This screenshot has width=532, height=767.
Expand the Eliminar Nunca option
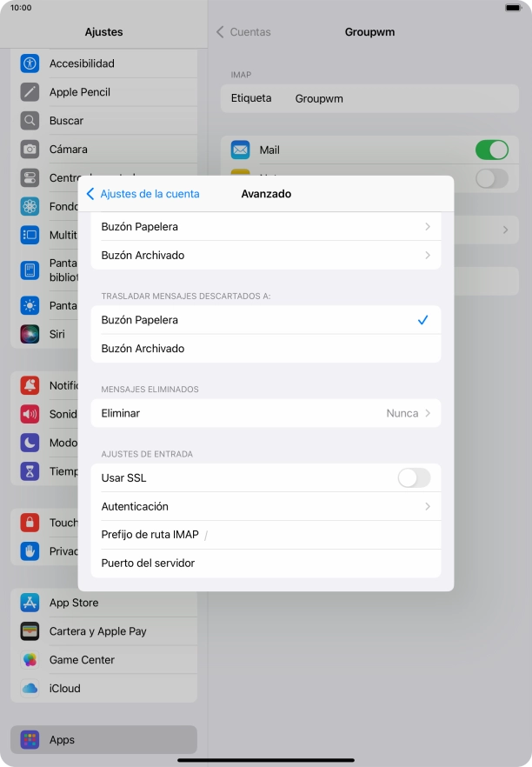(x=265, y=413)
